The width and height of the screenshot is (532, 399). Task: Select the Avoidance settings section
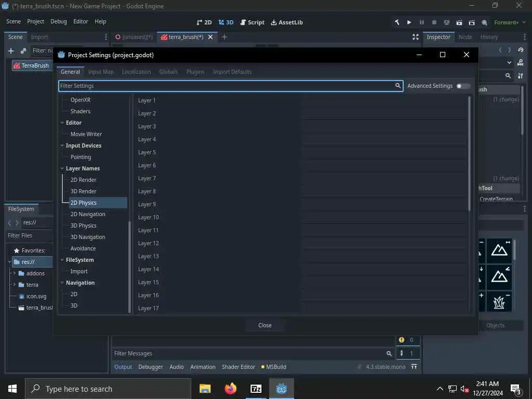tap(83, 248)
